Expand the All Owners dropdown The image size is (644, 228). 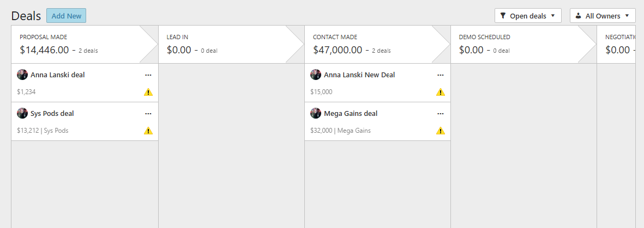coord(603,16)
